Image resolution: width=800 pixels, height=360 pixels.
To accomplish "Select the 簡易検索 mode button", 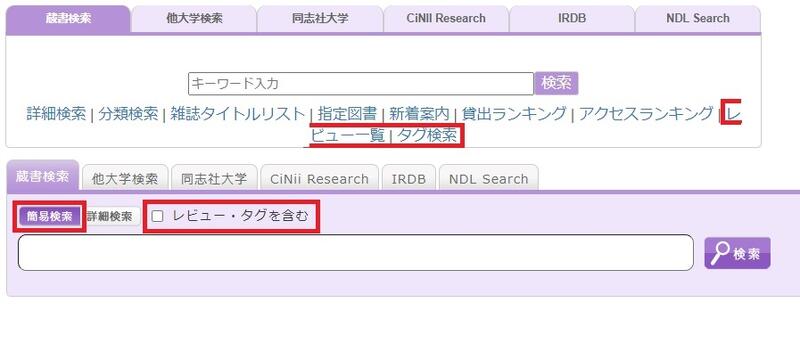I will (49, 216).
